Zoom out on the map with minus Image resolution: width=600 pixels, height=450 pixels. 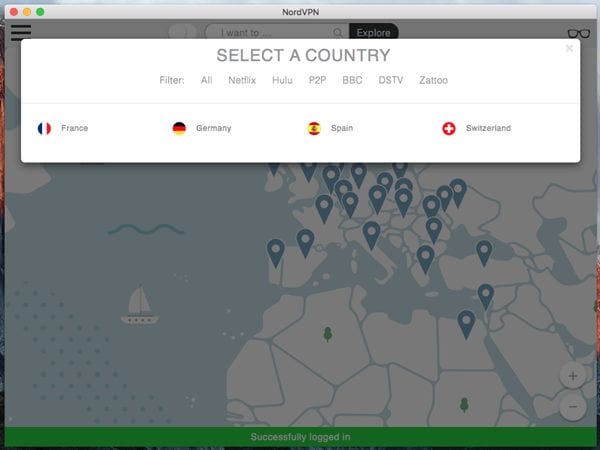[572, 406]
